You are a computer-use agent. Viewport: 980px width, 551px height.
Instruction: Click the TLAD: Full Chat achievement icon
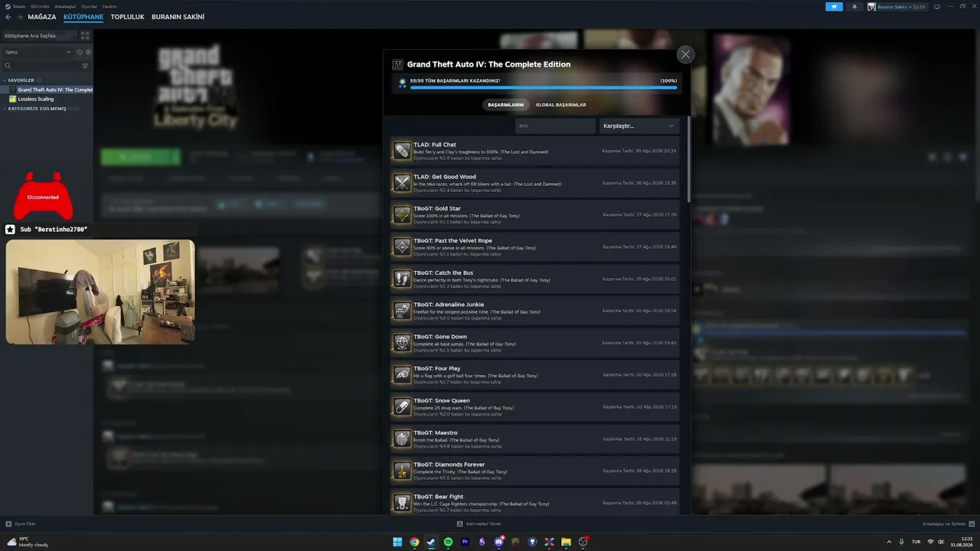[x=402, y=151]
